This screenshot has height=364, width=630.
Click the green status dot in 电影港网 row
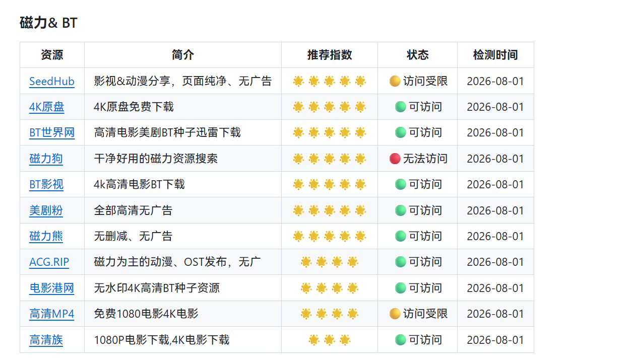point(401,288)
